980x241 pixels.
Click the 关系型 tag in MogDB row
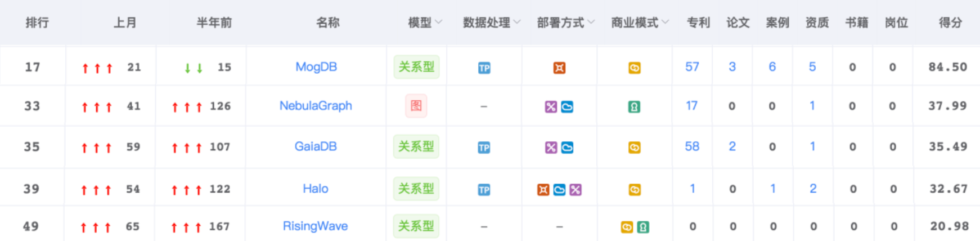[416, 67]
